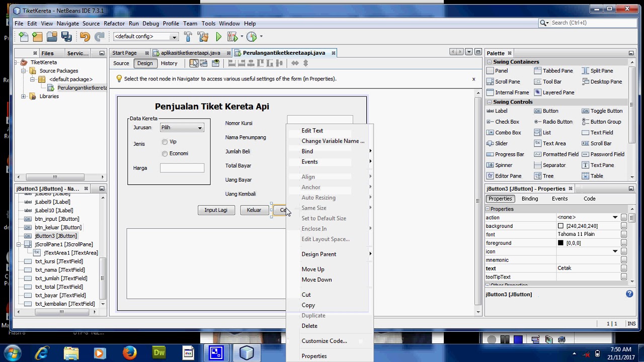Select Panel component in Palette
The width and height of the screenshot is (644, 362).
coord(498,71)
